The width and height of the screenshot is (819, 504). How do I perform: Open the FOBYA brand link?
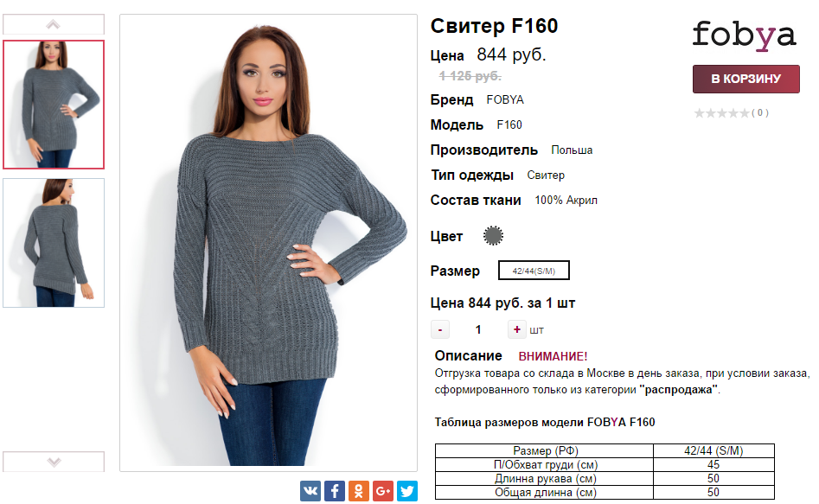click(504, 99)
